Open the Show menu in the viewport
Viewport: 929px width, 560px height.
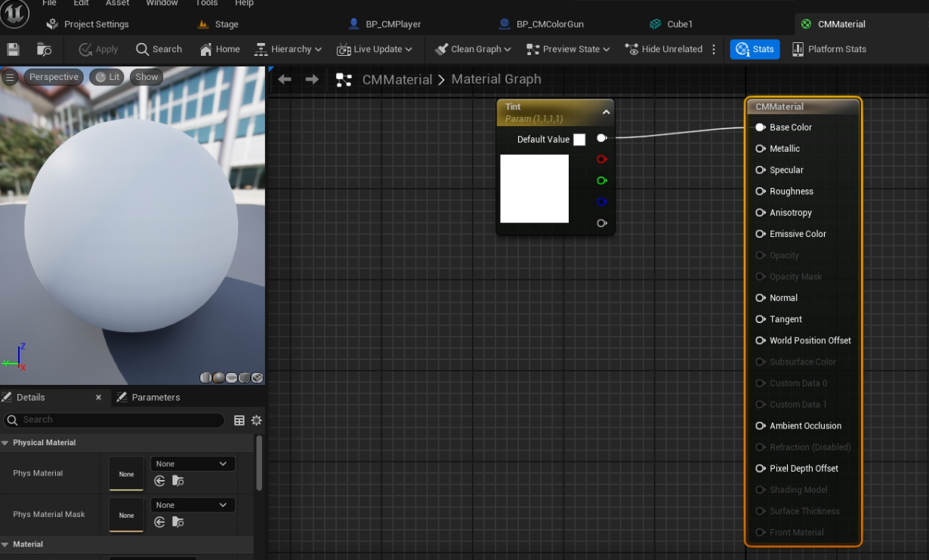[146, 76]
